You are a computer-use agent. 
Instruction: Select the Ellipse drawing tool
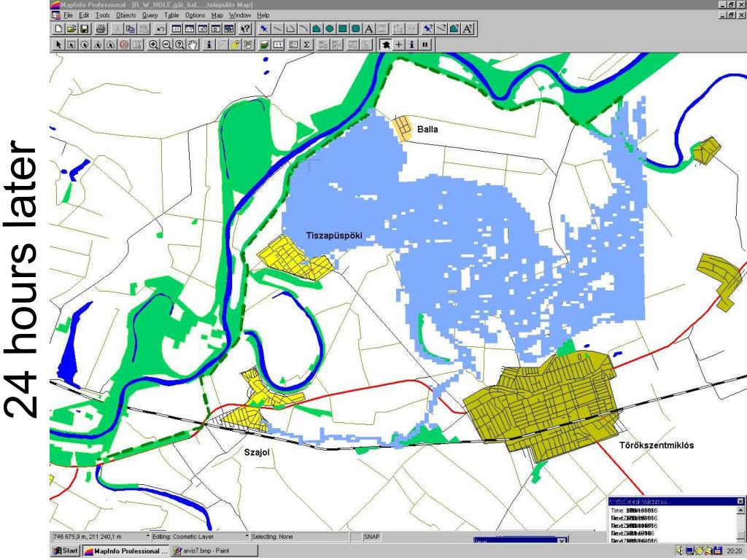pos(329,29)
